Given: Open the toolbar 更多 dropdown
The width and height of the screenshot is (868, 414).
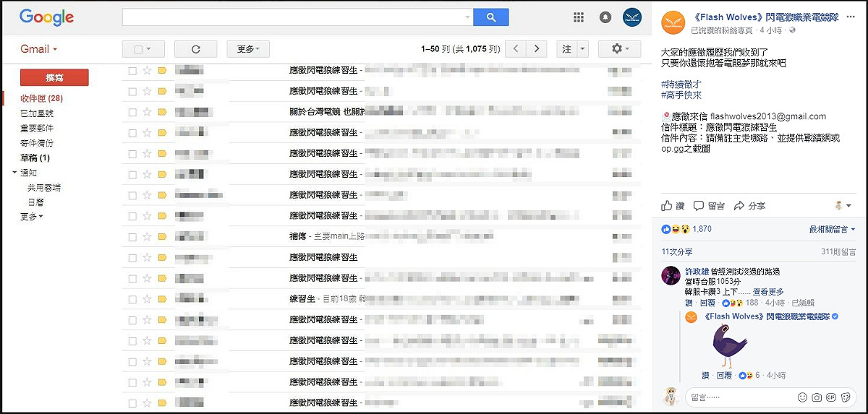Looking at the screenshot, I should point(248,49).
